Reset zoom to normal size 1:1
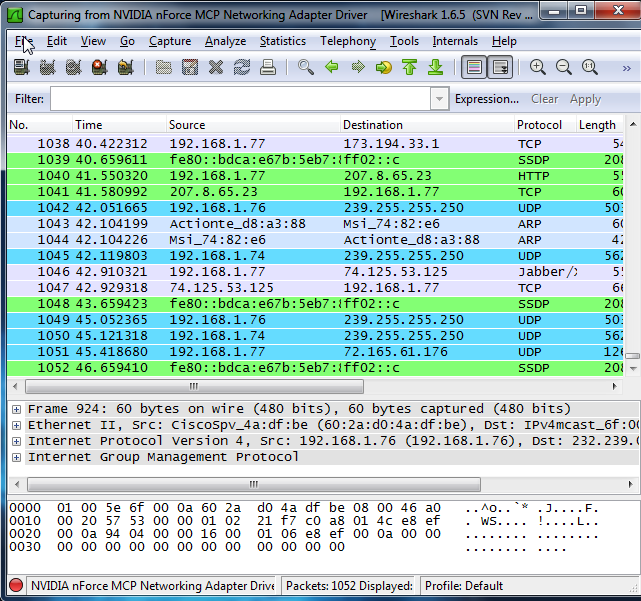This screenshot has width=641, height=601. tap(589, 67)
